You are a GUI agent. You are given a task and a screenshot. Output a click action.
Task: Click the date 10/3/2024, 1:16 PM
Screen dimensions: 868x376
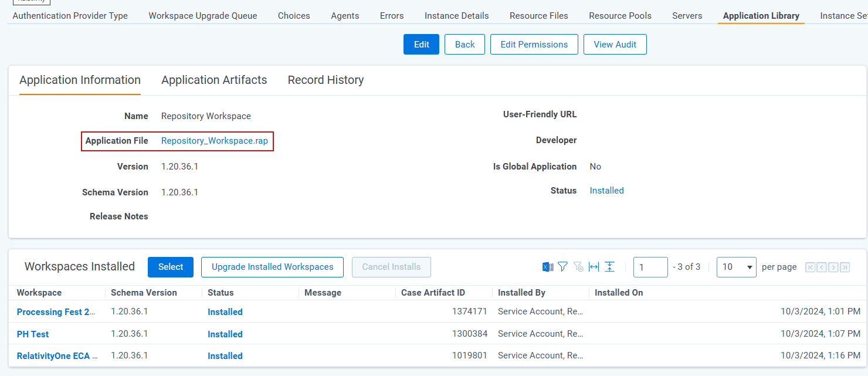point(820,355)
